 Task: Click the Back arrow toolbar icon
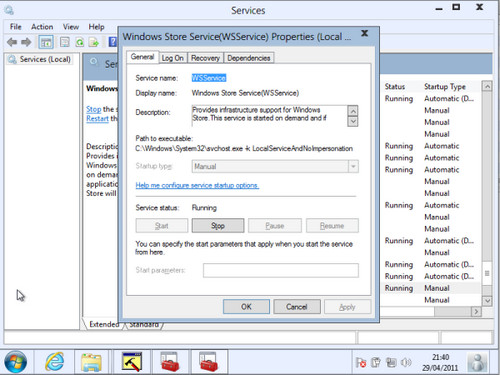point(12,42)
